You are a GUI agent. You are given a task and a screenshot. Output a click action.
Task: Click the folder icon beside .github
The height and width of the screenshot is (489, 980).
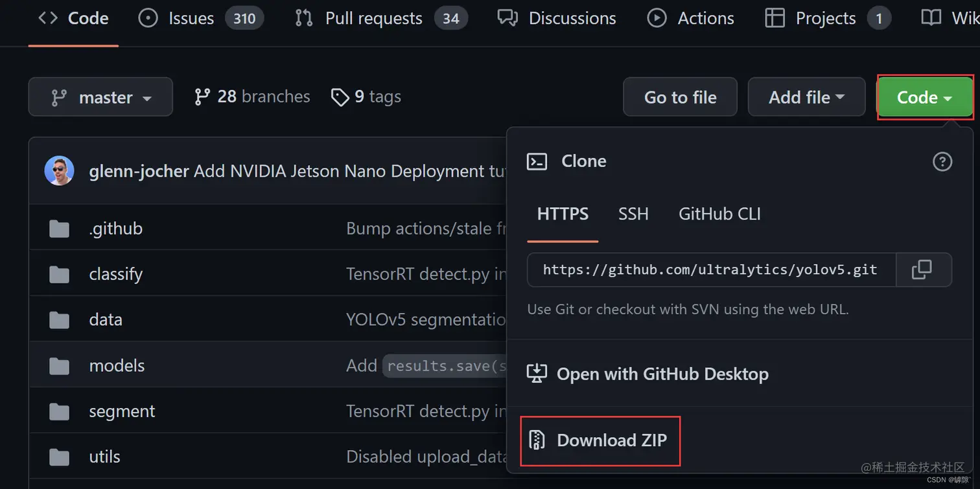(x=59, y=229)
